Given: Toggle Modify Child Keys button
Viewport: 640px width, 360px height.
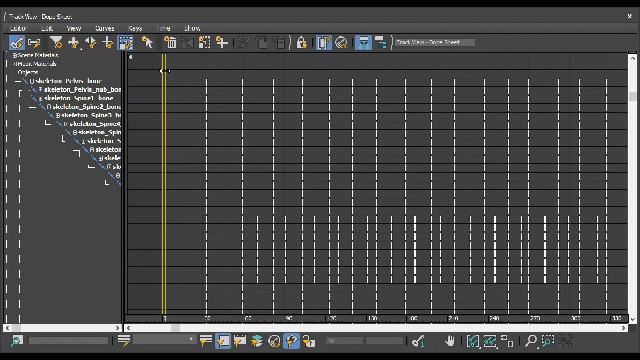Looking at the screenshot, I should coord(380,42).
